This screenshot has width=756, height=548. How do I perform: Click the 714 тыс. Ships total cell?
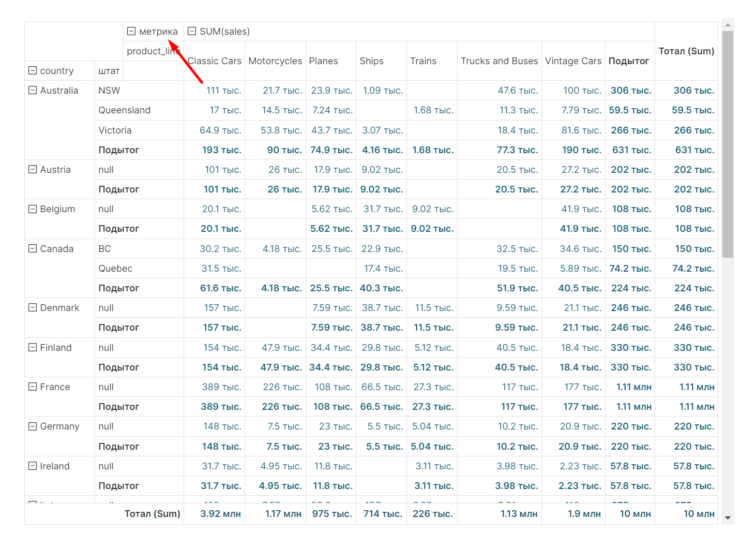(x=382, y=514)
